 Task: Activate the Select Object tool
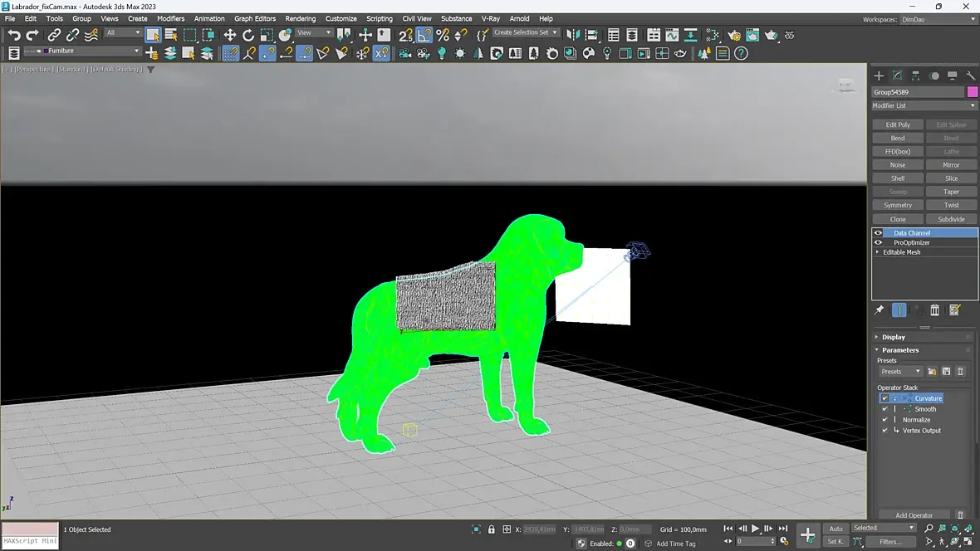click(x=153, y=35)
